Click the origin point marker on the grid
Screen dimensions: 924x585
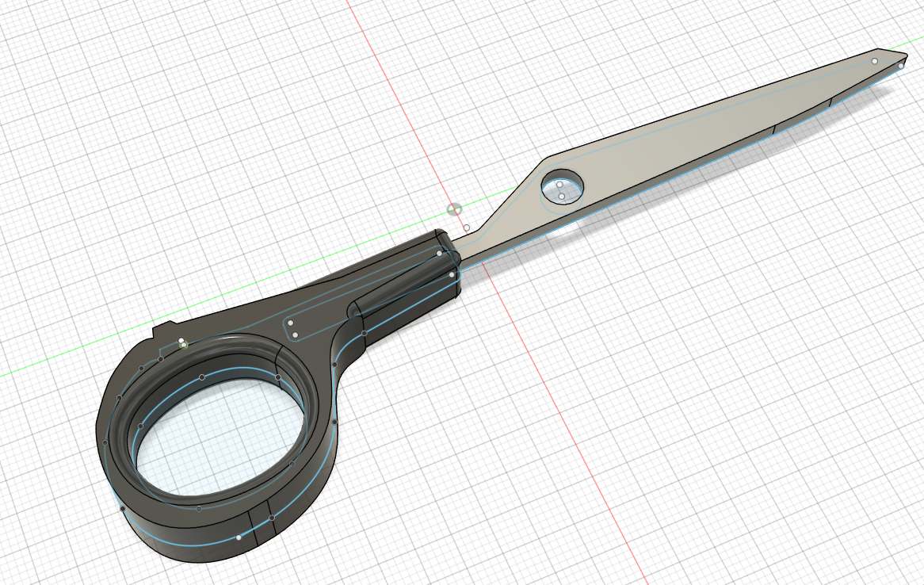[x=454, y=210]
